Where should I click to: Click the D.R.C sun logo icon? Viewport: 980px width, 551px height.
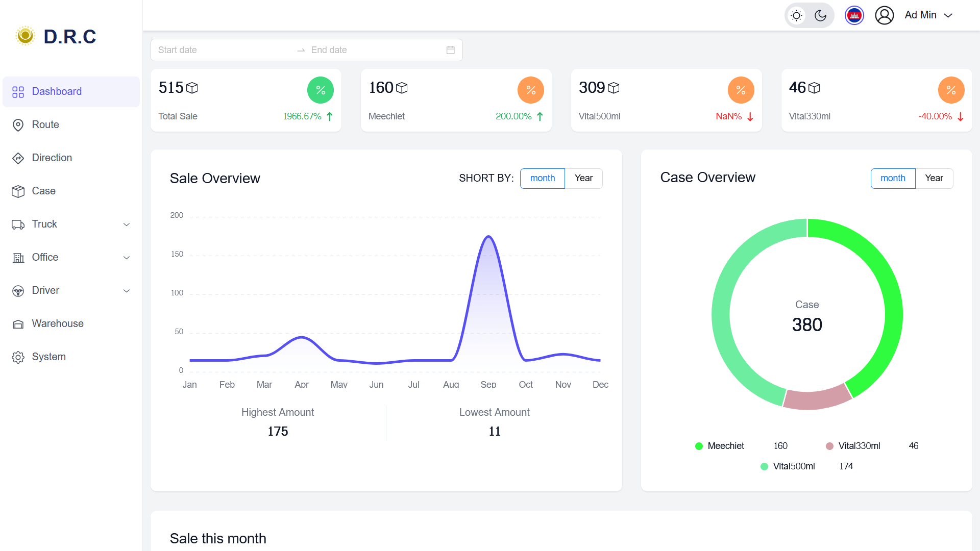25,36
